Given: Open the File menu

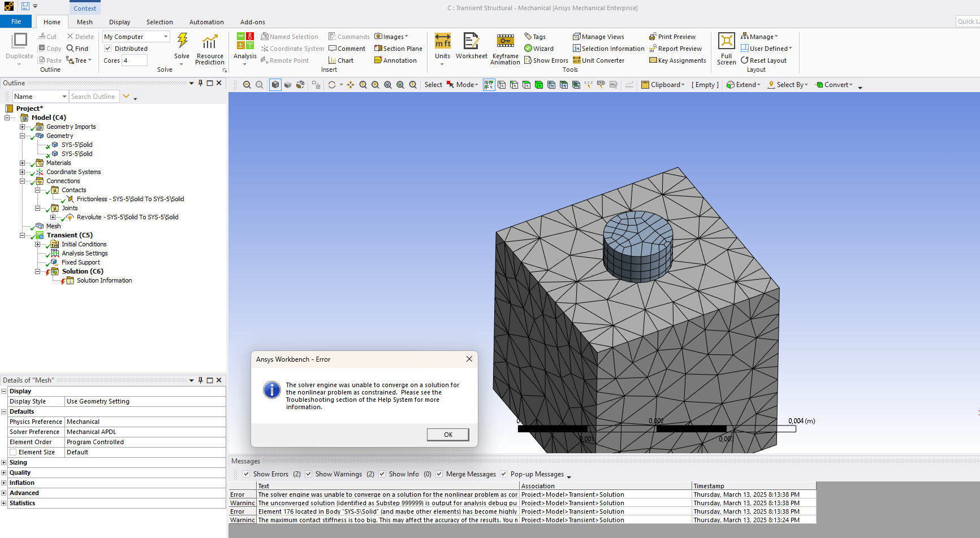Looking at the screenshot, I should click(x=16, y=21).
